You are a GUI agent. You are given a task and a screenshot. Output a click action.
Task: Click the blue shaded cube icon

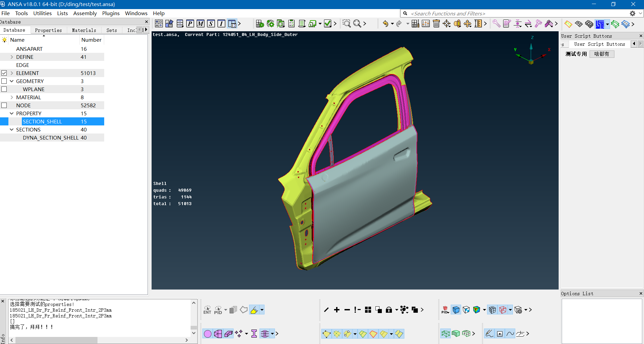point(456,310)
